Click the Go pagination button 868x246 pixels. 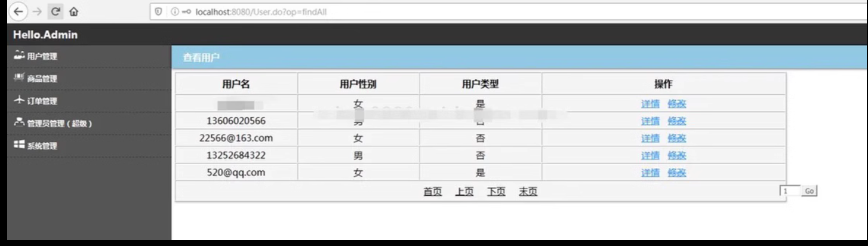point(809,191)
